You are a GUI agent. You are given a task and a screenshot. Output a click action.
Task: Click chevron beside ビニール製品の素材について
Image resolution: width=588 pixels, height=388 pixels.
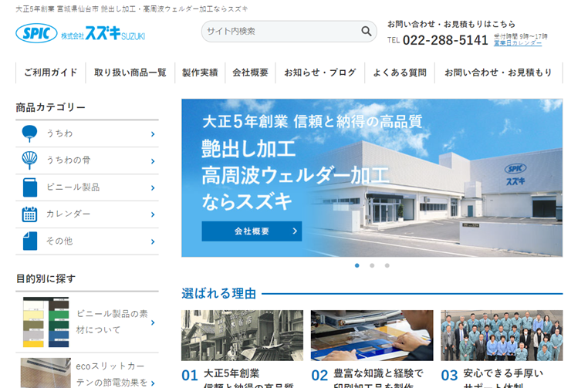click(x=153, y=322)
